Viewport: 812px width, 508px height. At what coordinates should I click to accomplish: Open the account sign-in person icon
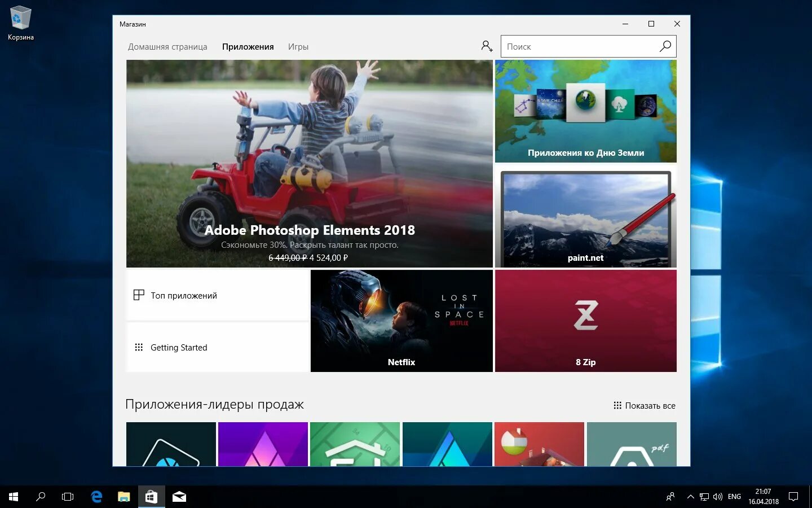[x=487, y=46]
